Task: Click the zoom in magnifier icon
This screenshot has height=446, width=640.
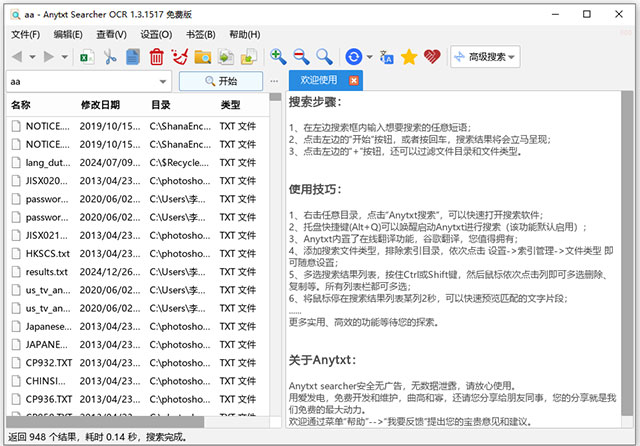Action: [x=278, y=57]
